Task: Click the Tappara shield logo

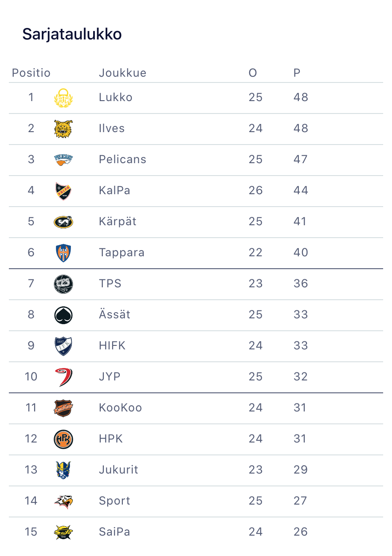Action: pos(63,253)
